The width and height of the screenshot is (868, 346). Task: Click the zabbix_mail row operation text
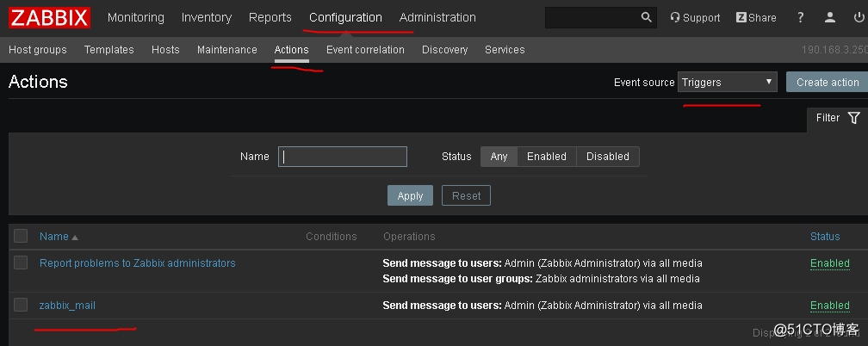point(542,306)
